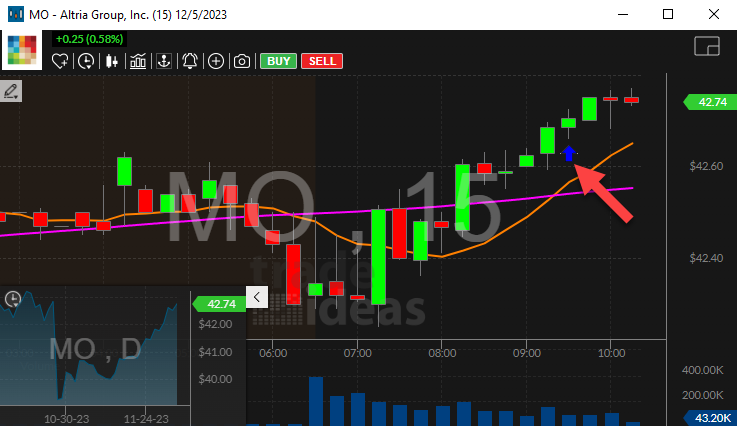The image size is (737, 426).
Task: Add MO to favorites with heart icon
Action: (60, 61)
